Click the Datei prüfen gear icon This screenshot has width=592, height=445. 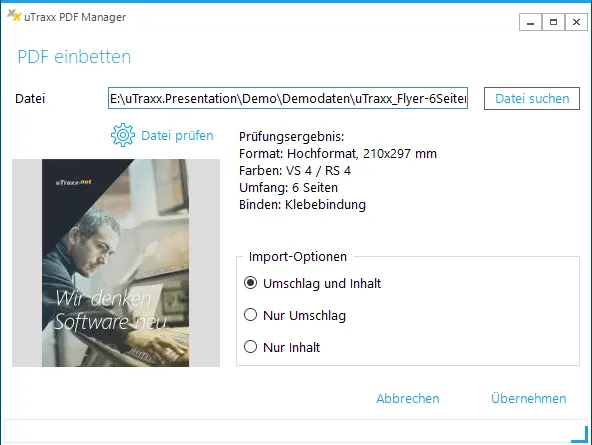(123, 135)
